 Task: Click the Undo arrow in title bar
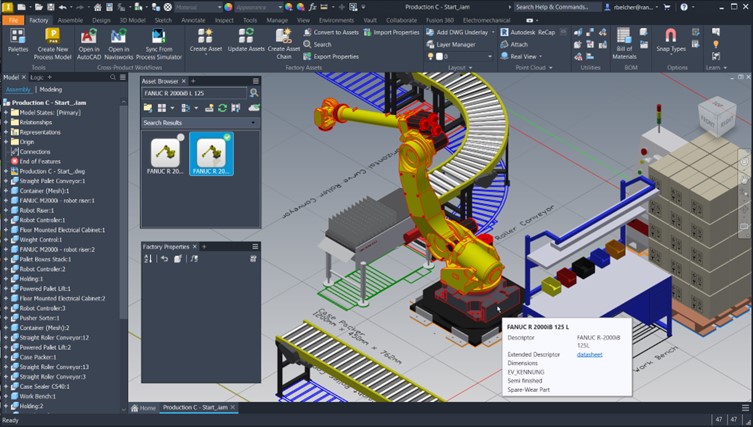click(x=63, y=7)
